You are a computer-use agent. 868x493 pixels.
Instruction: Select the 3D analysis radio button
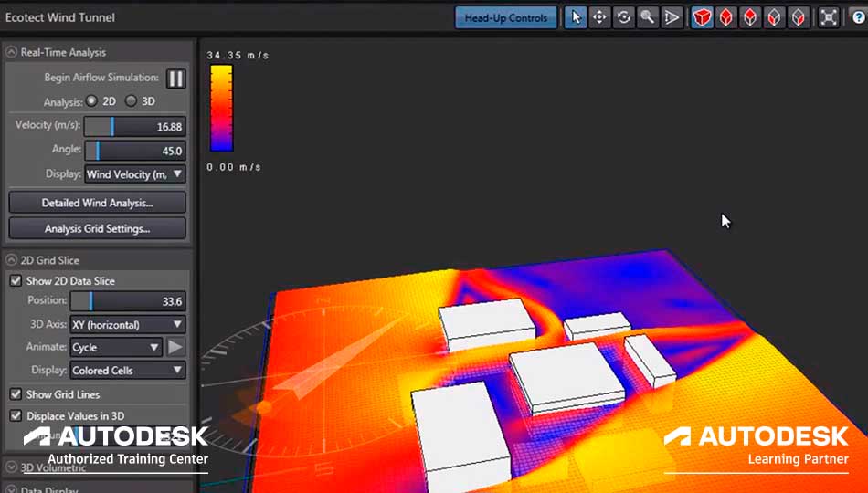[132, 101]
